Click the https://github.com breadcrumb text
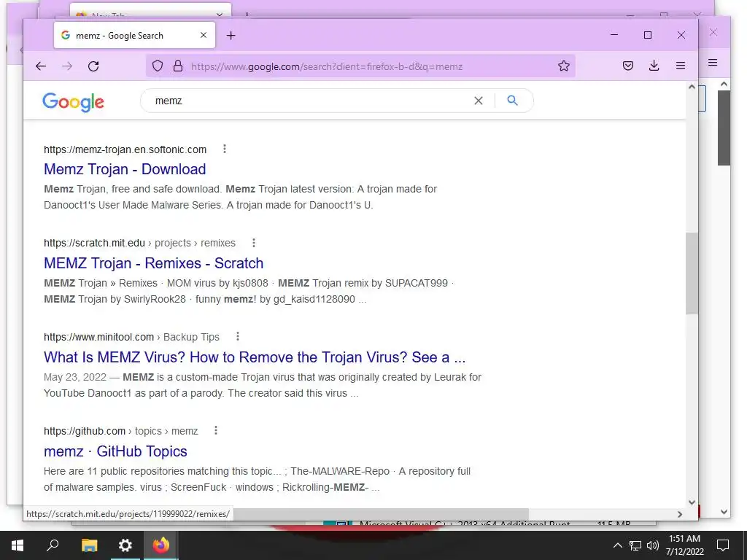The width and height of the screenshot is (747, 560). pyautogui.click(x=85, y=431)
